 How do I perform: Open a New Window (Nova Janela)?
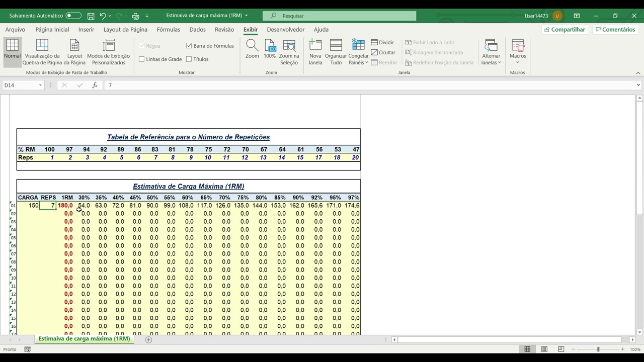315,52
